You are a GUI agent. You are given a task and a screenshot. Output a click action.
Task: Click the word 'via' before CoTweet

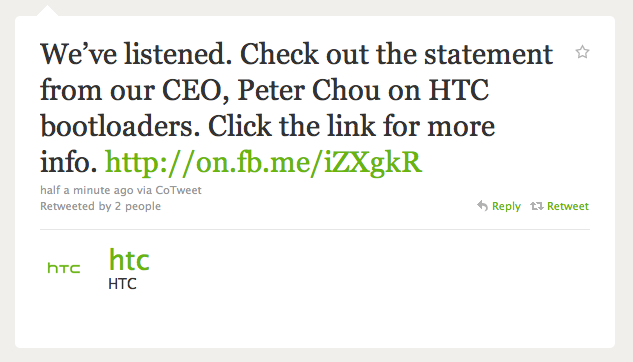pyautogui.click(x=144, y=190)
